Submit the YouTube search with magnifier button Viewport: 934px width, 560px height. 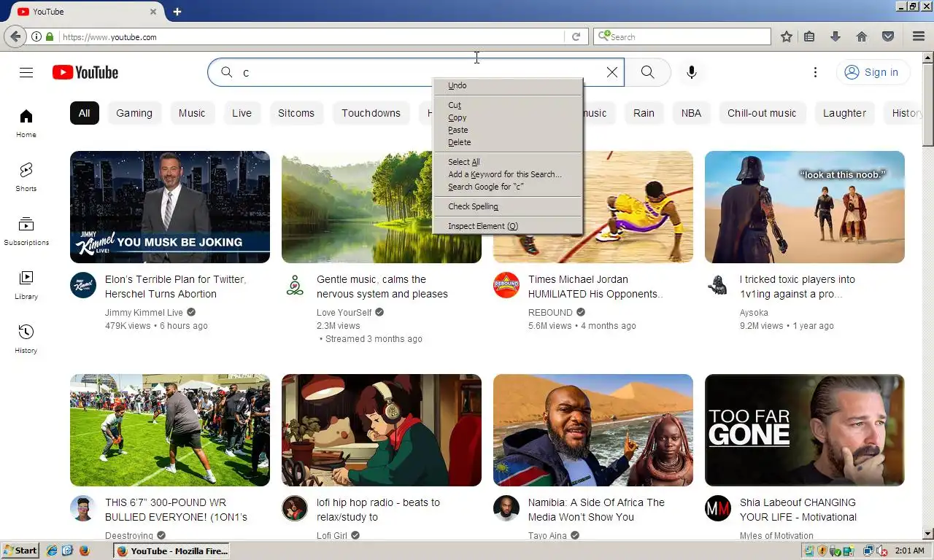point(647,72)
